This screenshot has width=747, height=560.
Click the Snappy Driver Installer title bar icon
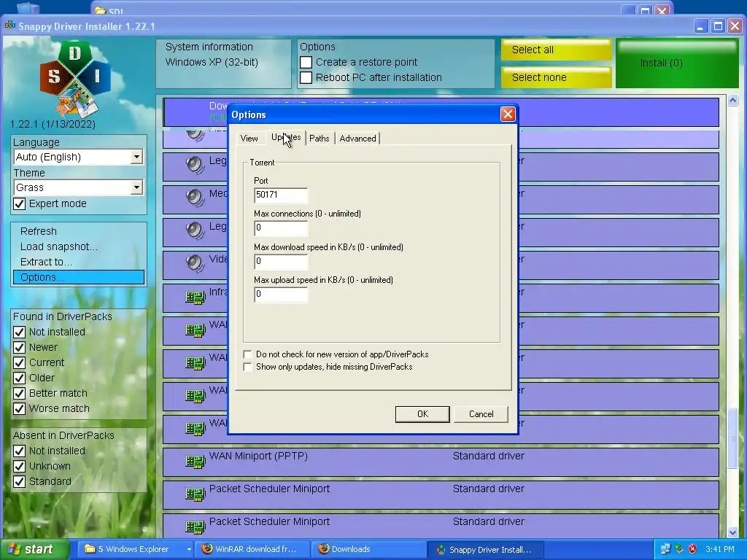[x=10, y=26]
